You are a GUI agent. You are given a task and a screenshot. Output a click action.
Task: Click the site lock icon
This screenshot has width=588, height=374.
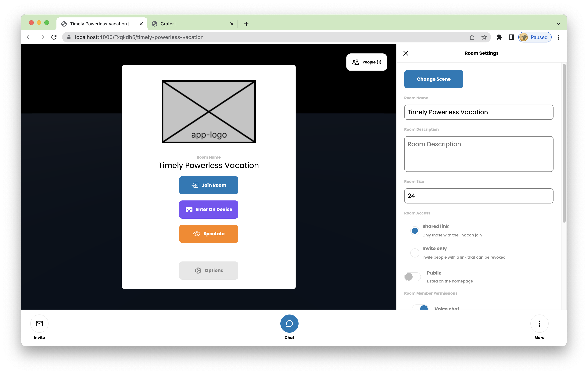click(69, 37)
